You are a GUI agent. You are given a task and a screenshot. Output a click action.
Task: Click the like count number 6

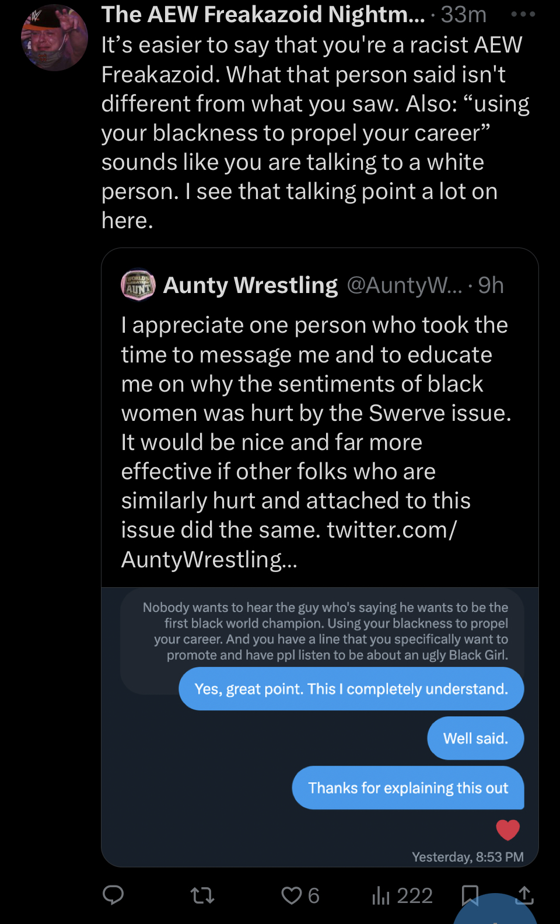(x=314, y=895)
